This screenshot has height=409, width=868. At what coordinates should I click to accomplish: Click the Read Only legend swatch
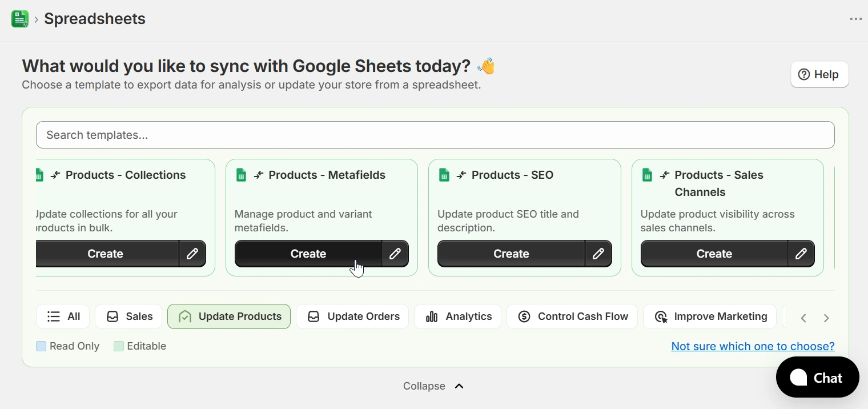point(41,346)
